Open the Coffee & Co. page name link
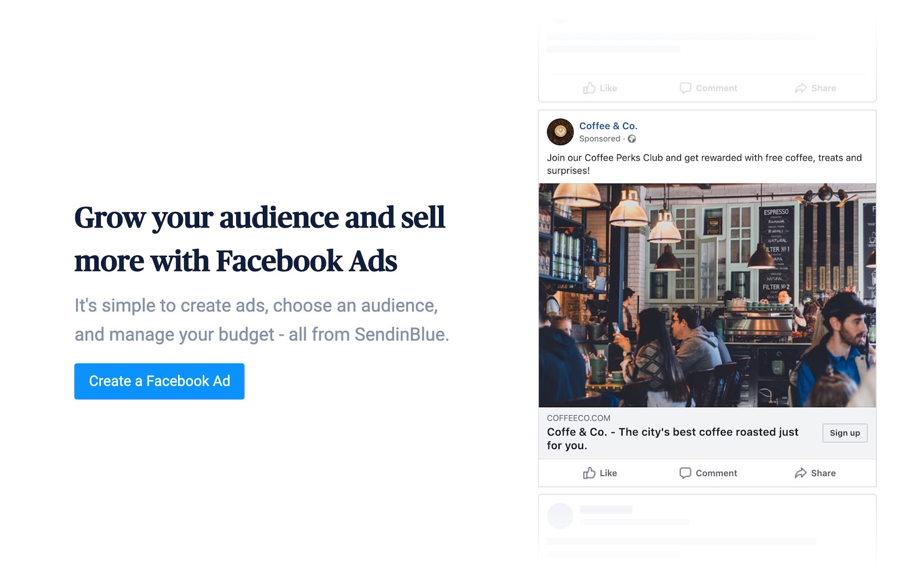Image resolution: width=924 pixels, height=588 pixels. pyautogui.click(x=608, y=126)
